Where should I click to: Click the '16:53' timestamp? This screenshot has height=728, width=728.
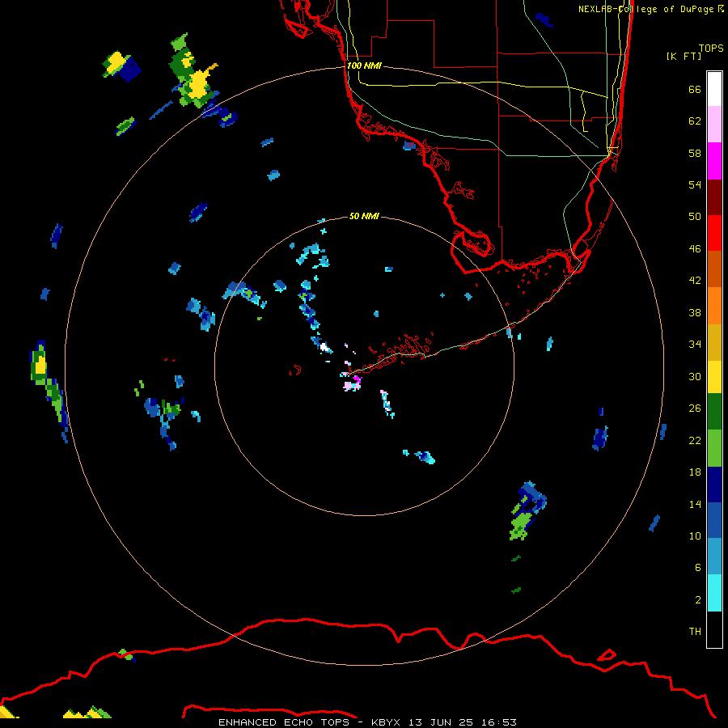point(498,722)
